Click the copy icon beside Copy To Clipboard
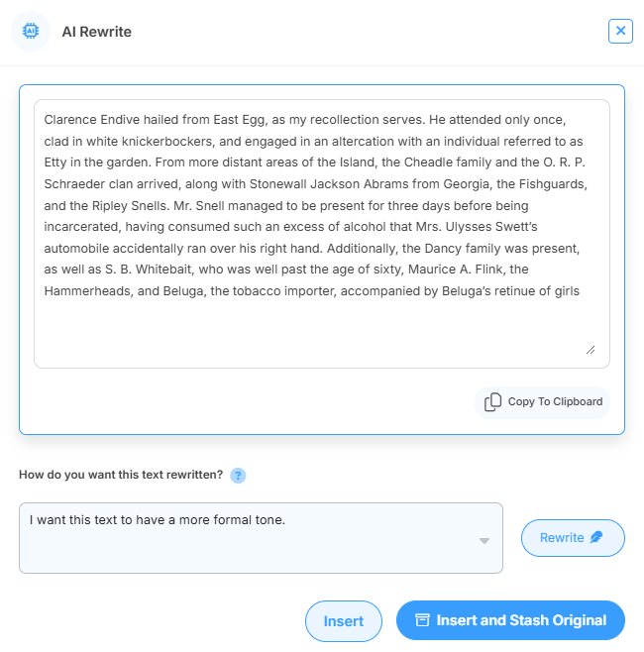Viewport: 644px width, 652px height. click(492, 402)
